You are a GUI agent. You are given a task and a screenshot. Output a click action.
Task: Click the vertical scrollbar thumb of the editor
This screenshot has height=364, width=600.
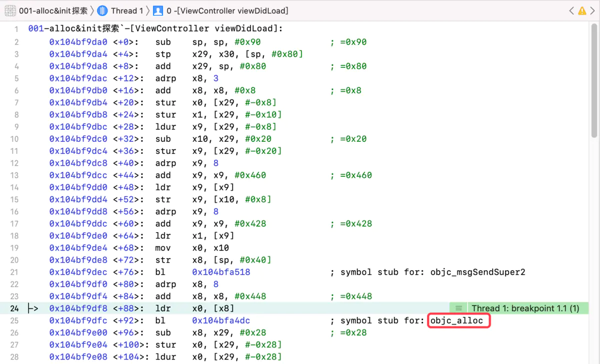594,80
